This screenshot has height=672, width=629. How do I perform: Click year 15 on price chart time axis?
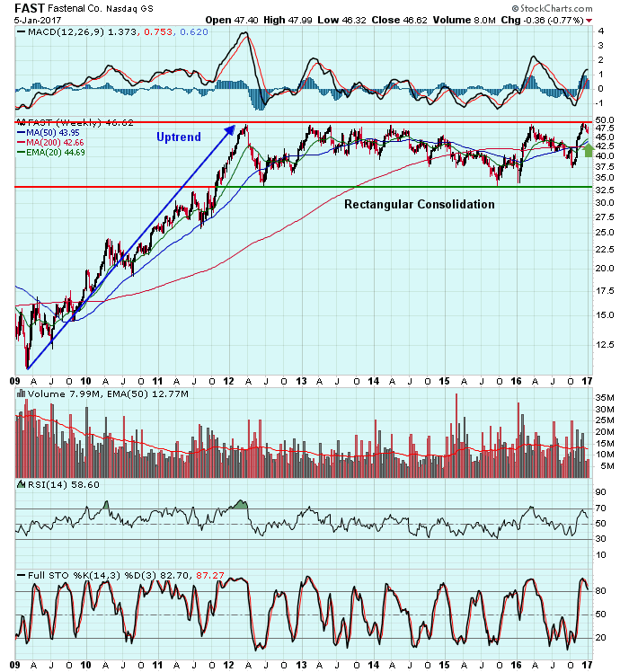click(x=444, y=381)
